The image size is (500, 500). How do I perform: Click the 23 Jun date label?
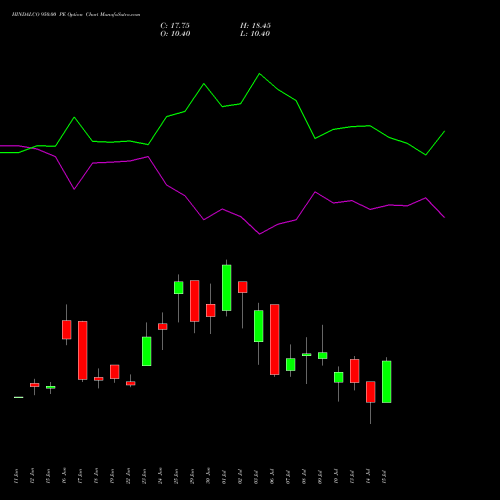[x=145, y=476]
